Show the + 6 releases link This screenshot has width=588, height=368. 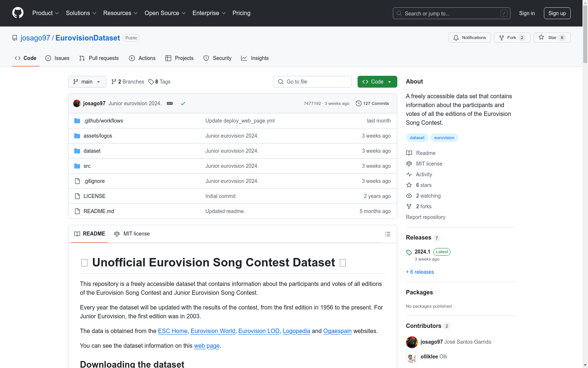tap(420, 272)
